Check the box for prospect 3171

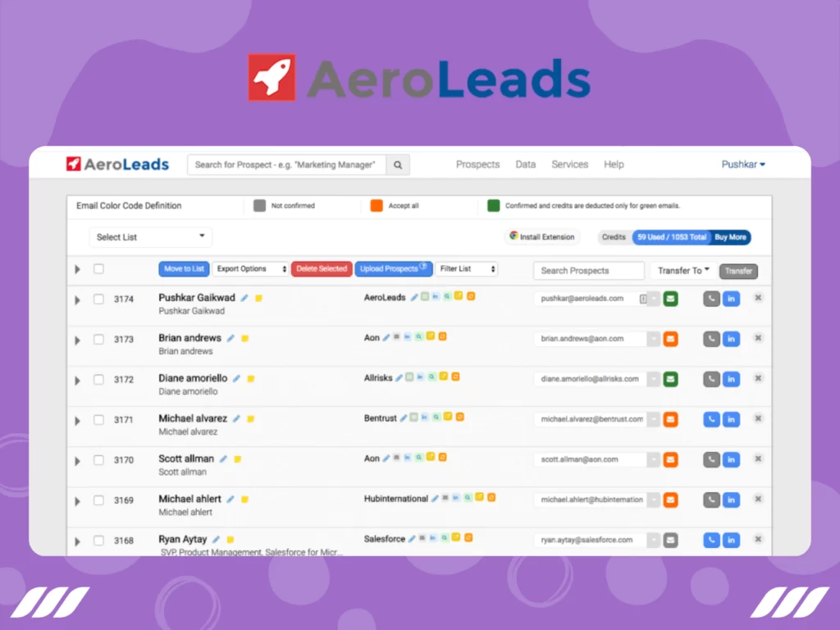(x=98, y=419)
